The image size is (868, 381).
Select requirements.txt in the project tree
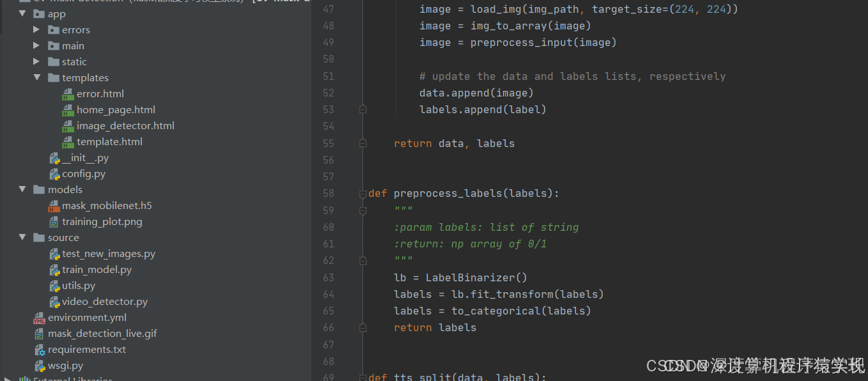click(87, 350)
